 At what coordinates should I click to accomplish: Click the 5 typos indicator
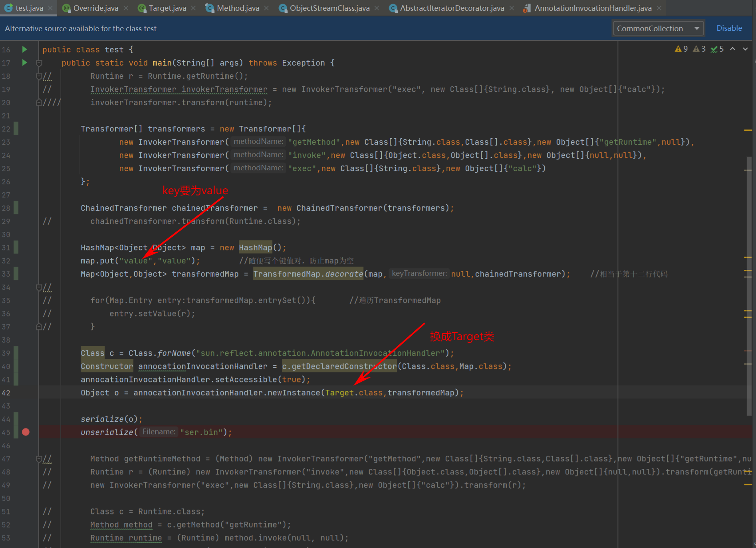(x=717, y=49)
